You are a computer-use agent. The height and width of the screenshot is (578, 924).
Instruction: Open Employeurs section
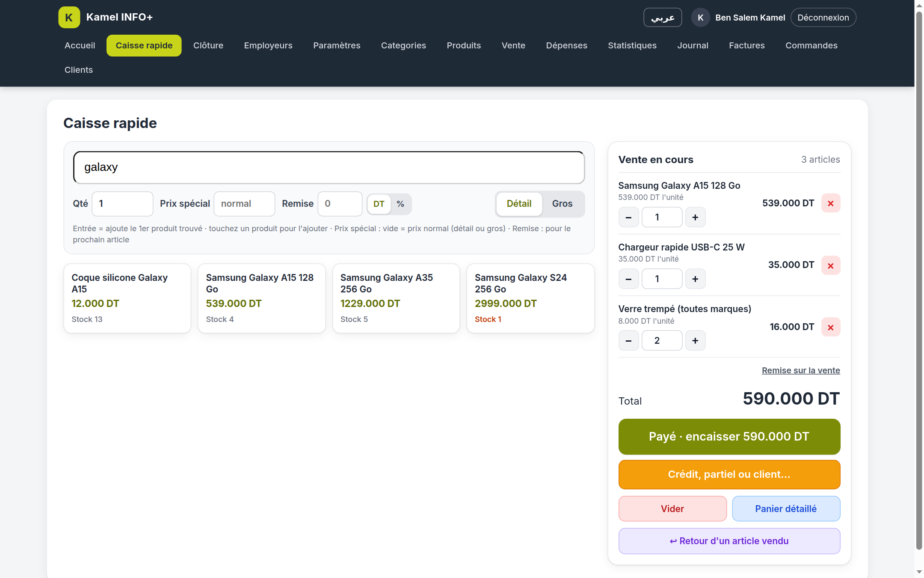(x=268, y=45)
